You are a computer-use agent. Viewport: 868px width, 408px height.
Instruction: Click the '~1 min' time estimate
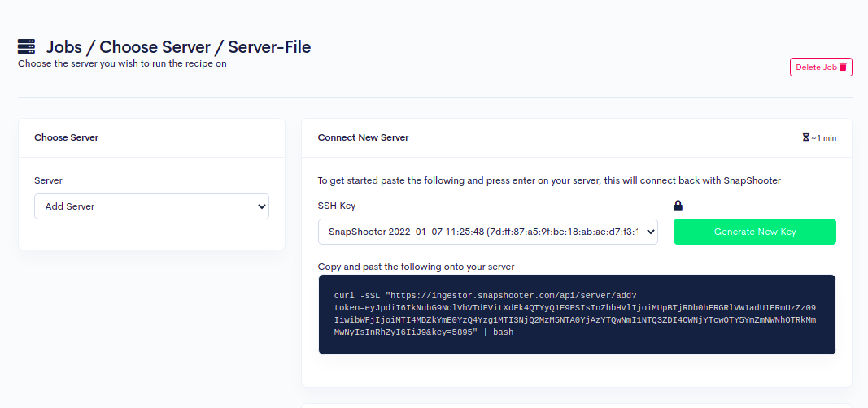(x=824, y=138)
